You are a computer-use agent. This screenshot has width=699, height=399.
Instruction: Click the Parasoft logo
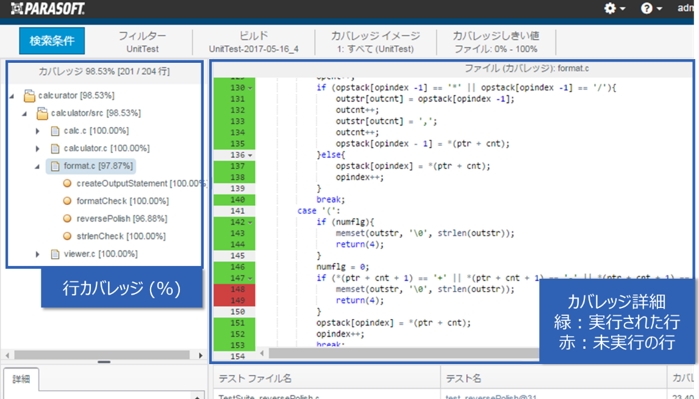[x=48, y=8]
